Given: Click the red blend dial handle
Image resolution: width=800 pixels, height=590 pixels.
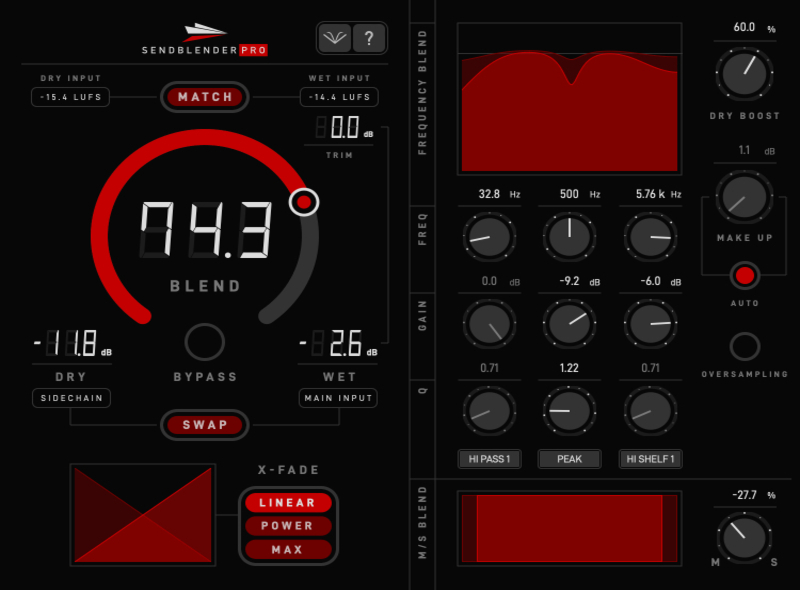Looking at the screenshot, I should 305,202.
